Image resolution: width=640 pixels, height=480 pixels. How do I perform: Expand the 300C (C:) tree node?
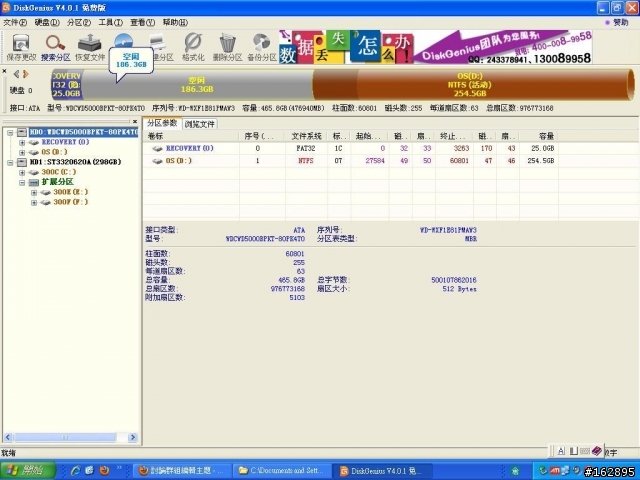pos(22,172)
